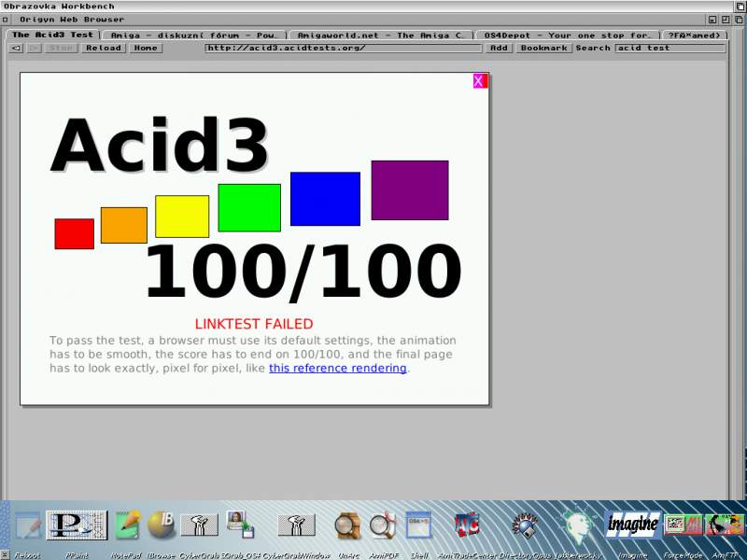
Task: Open Imagine from the dock
Action: pos(633,525)
